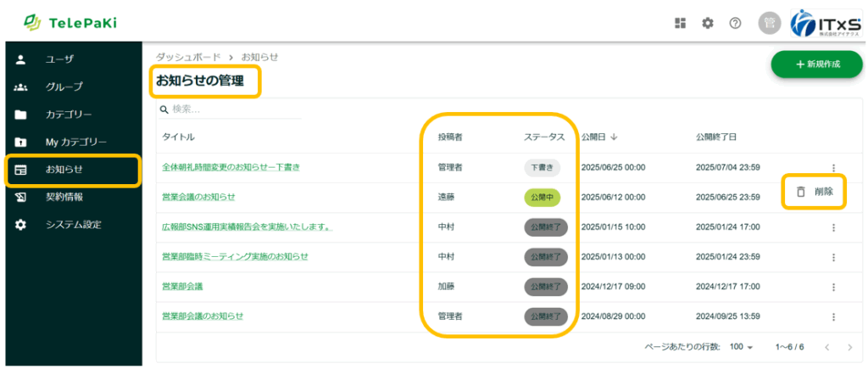Click the trash 削除 delete option
The height and width of the screenshot is (369, 868).
tap(815, 192)
